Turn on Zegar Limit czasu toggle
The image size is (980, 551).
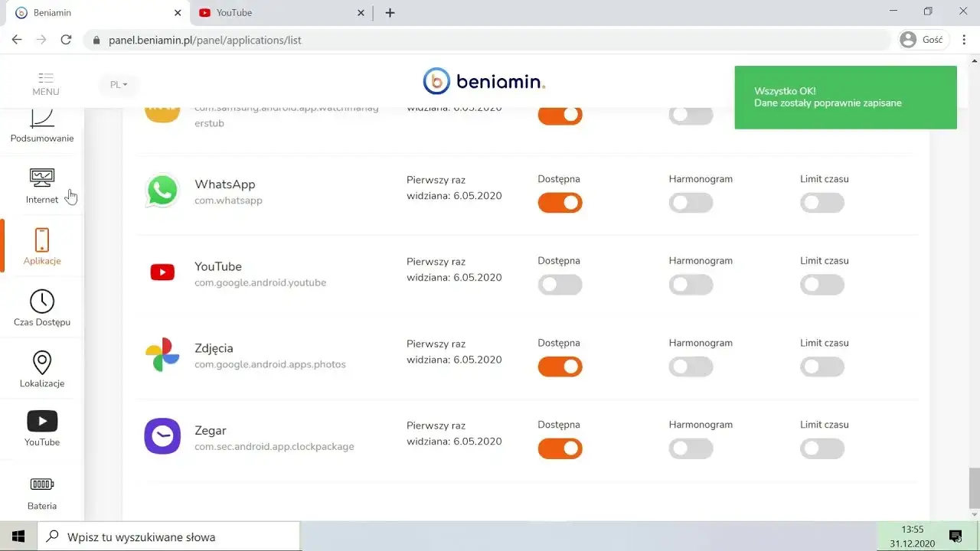click(822, 448)
